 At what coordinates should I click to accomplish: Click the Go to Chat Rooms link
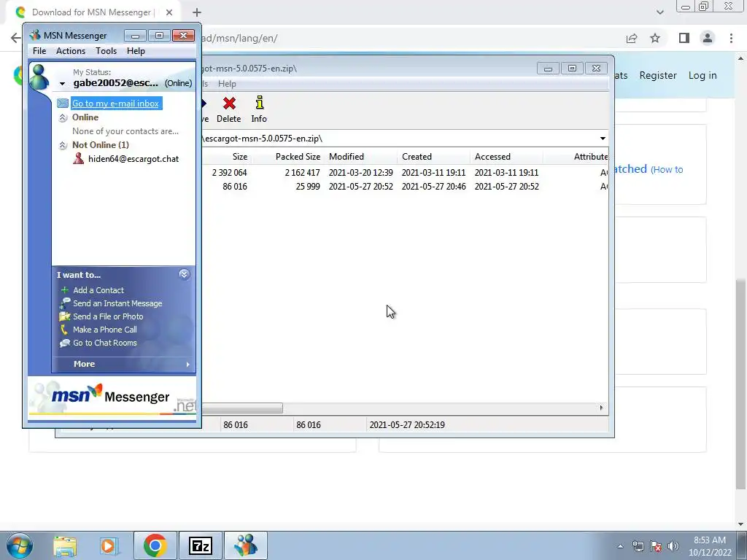(x=105, y=343)
